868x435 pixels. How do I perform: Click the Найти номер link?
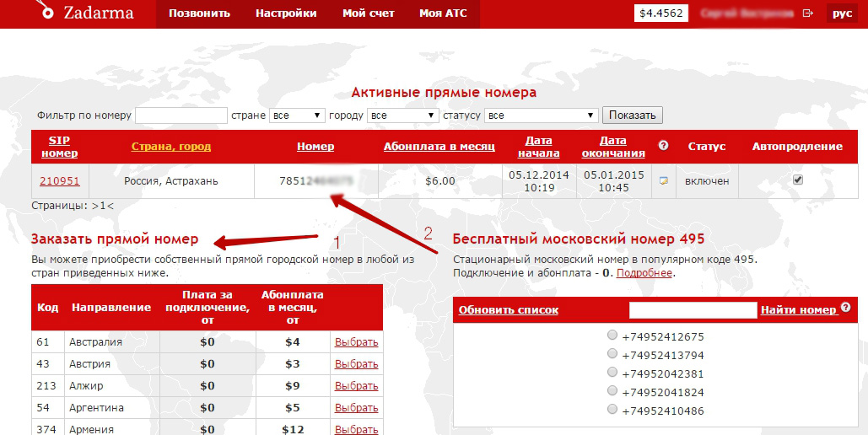point(798,310)
